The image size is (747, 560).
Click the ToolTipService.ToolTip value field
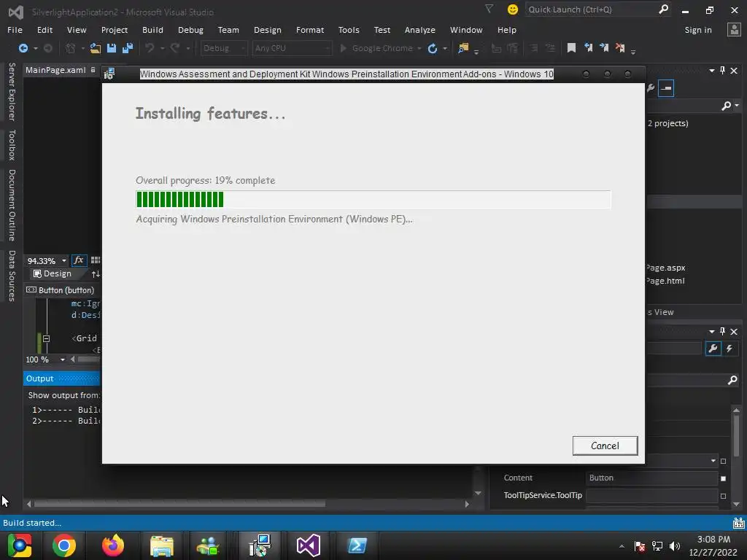click(651, 495)
